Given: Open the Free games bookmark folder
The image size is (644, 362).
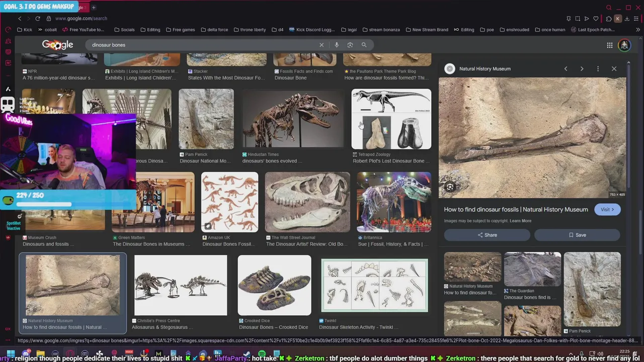Looking at the screenshot, I should point(180,30).
